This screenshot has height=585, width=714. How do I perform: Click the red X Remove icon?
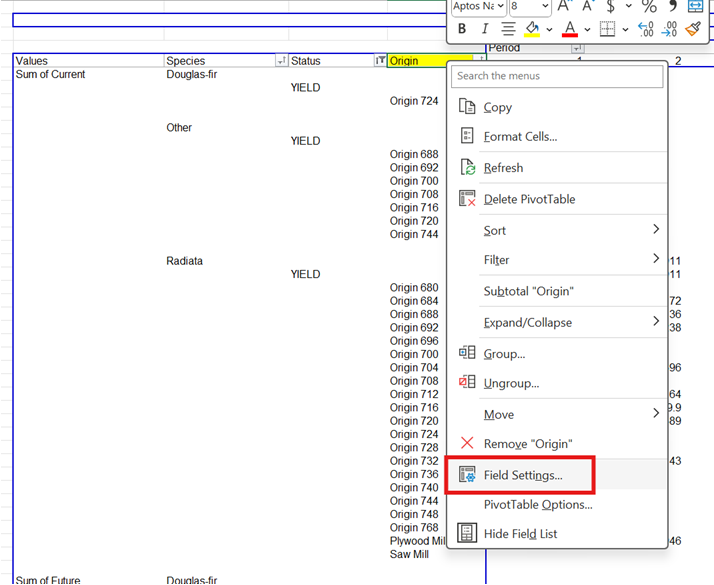[x=467, y=443]
